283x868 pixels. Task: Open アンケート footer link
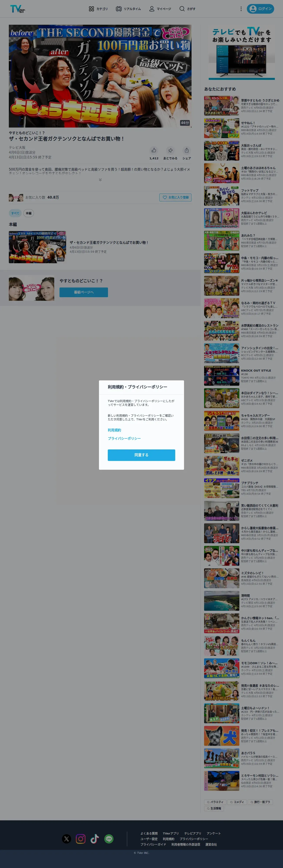214,834
